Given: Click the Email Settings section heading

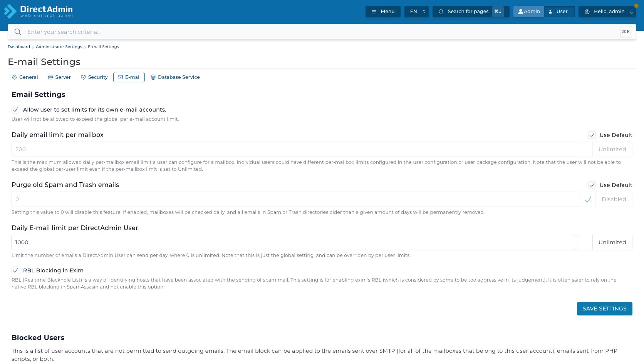Looking at the screenshot, I should click(39, 95).
